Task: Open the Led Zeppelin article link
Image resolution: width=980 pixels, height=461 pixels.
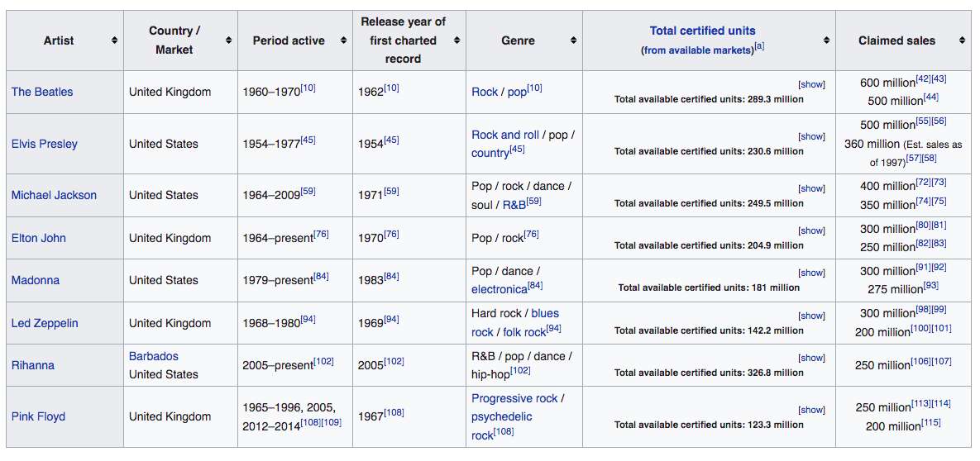Action: (45, 323)
